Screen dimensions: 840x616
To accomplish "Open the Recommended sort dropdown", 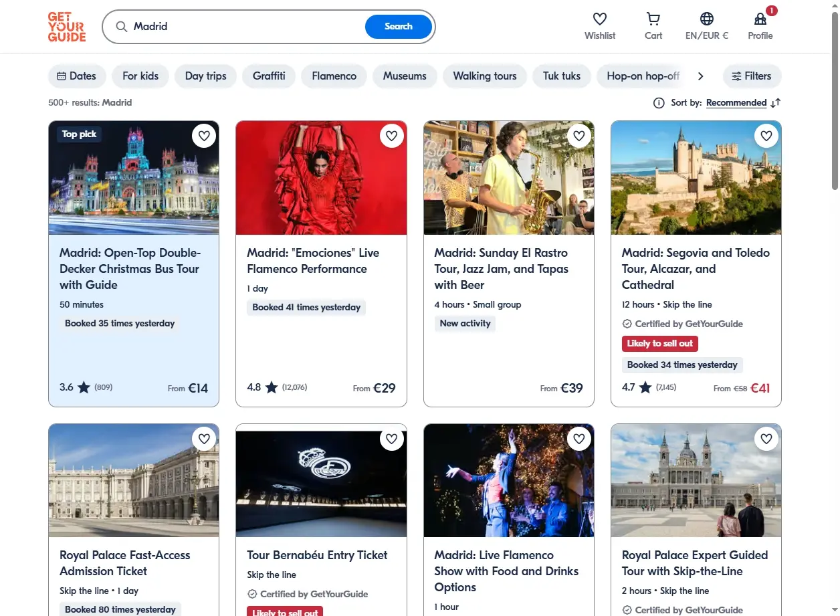I will click(x=736, y=103).
